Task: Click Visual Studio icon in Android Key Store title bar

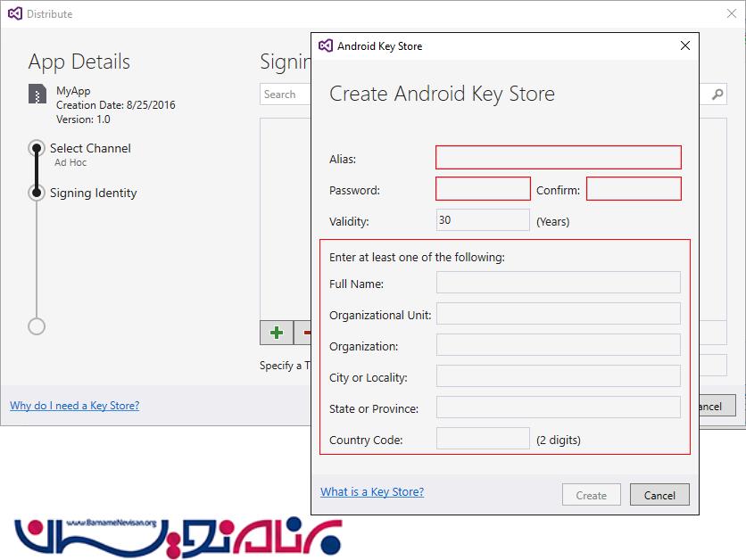Action: click(x=324, y=46)
